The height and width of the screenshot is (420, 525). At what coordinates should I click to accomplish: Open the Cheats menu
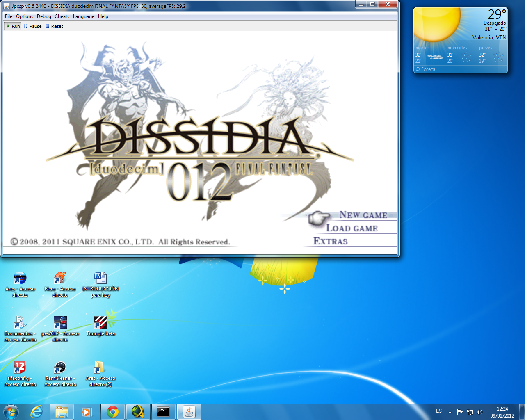pyautogui.click(x=62, y=16)
